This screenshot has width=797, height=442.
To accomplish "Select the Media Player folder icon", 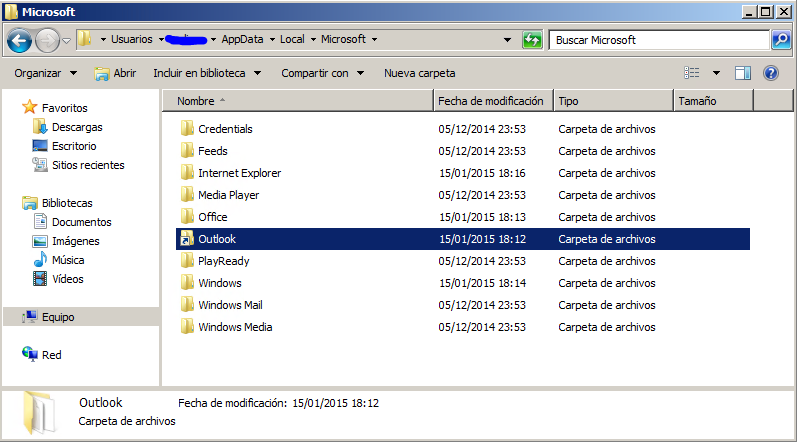I will (187, 195).
